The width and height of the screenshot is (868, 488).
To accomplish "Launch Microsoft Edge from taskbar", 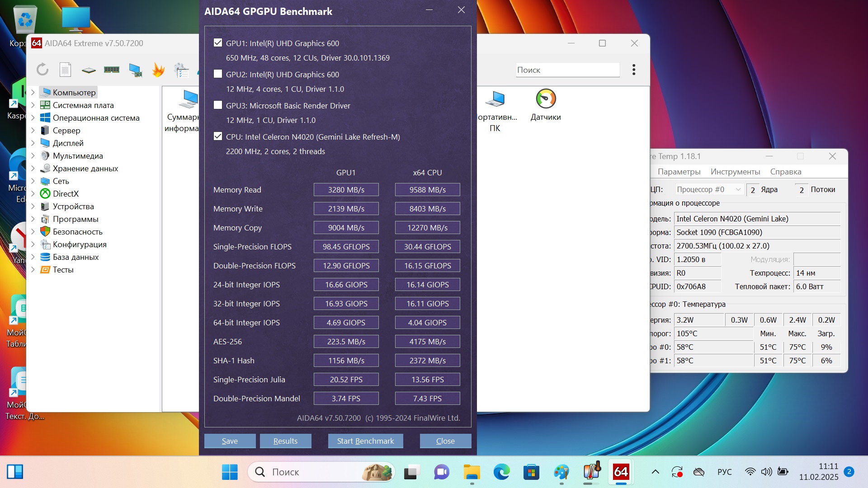I will [x=501, y=472].
